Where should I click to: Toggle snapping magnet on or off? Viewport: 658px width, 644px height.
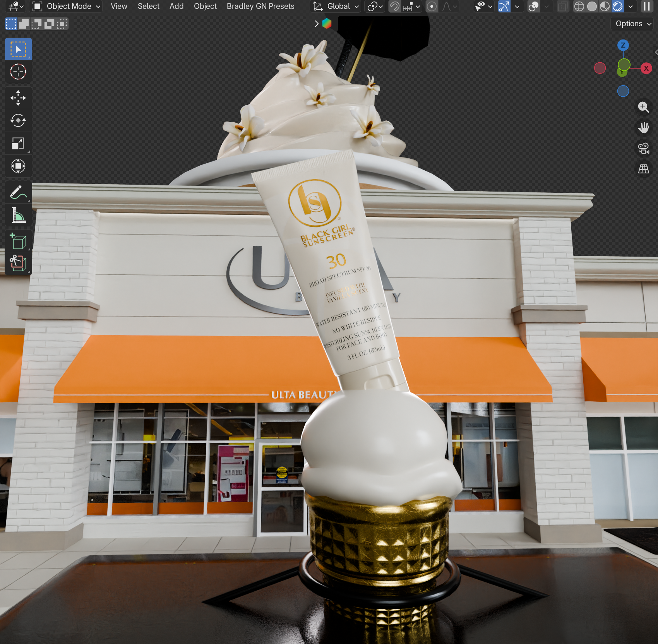pyautogui.click(x=394, y=6)
